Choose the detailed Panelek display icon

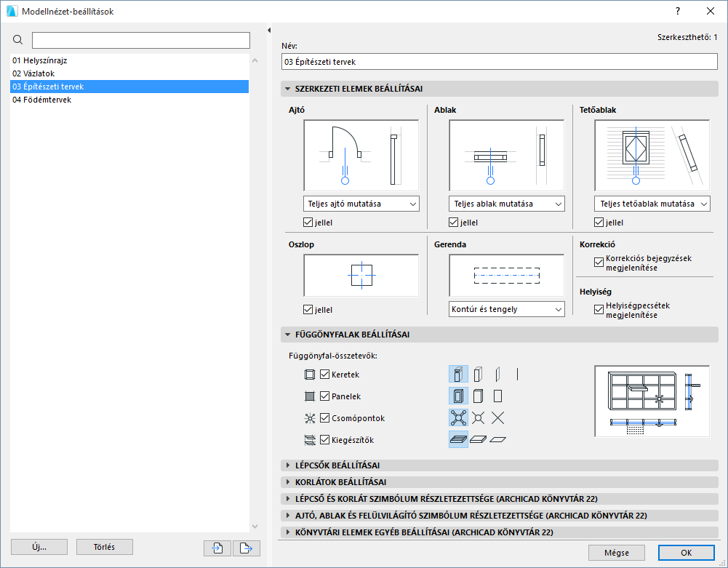click(457, 396)
